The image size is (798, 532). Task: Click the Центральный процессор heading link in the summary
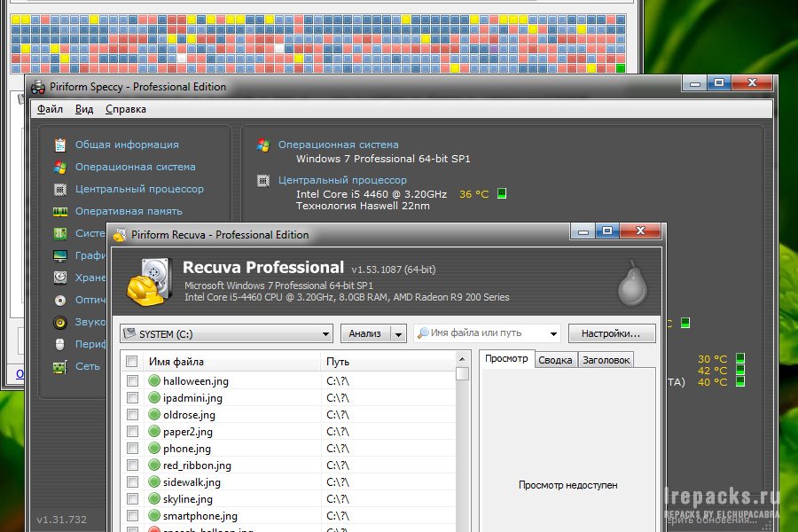[342, 180]
